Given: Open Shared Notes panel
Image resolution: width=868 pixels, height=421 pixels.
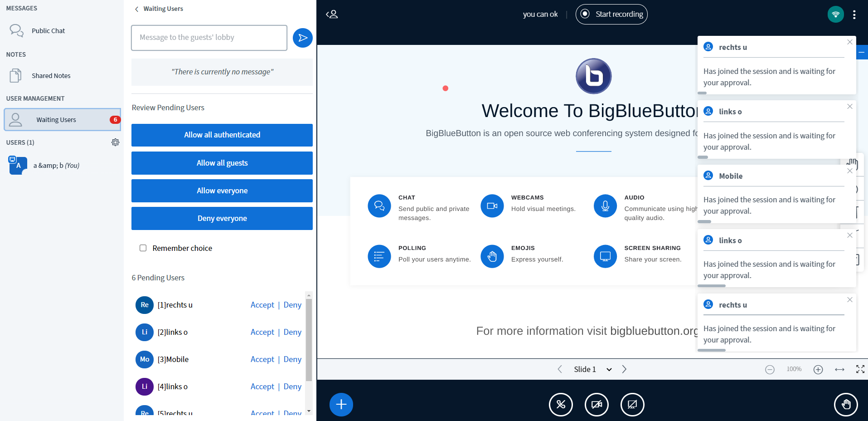Looking at the screenshot, I should [x=62, y=76].
